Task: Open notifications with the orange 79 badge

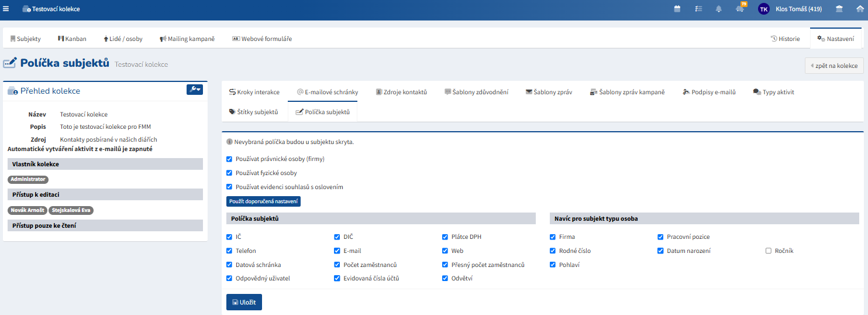Action: tap(740, 8)
